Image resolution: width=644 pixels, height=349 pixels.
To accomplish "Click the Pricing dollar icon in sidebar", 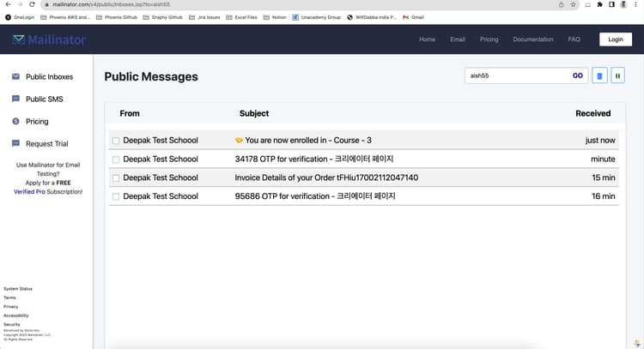I will (x=15, y=121).
